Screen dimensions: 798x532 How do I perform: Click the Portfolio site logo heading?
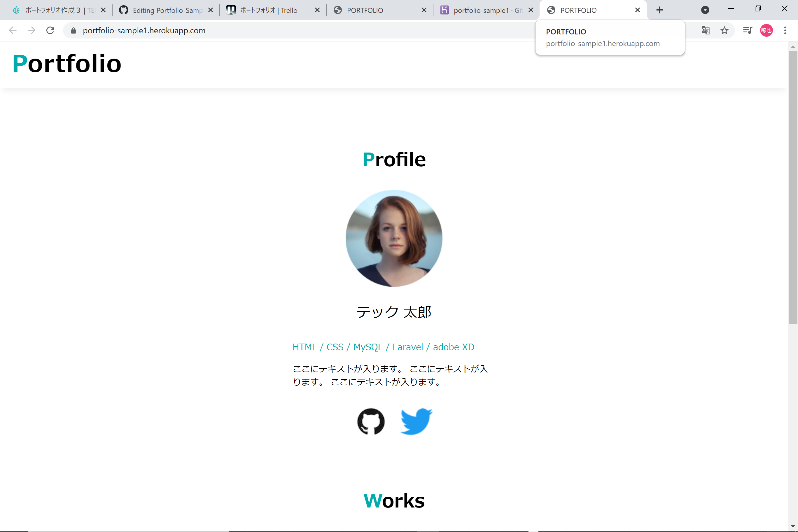pyautogui.click(x=67, y=64)
